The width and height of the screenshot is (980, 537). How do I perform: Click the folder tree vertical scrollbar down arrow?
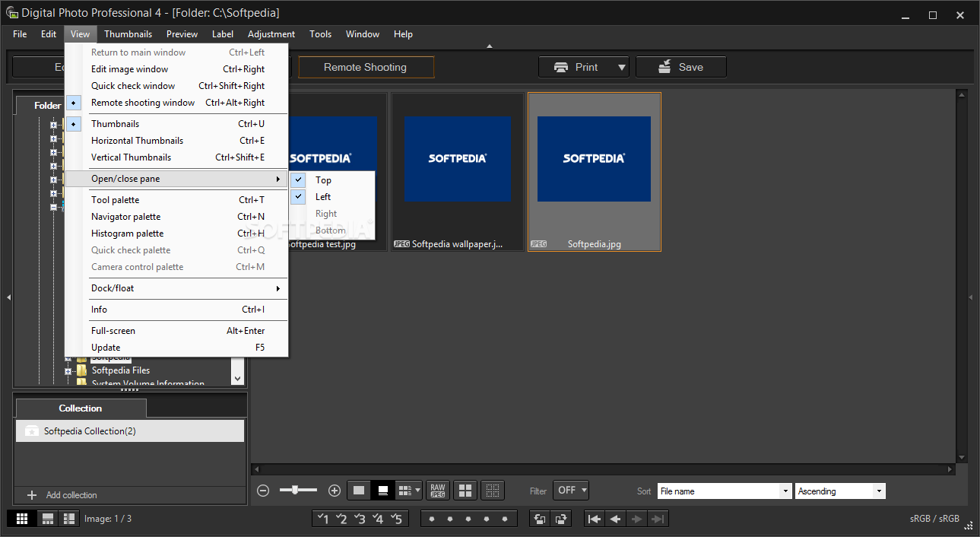[x=238, y=377]
